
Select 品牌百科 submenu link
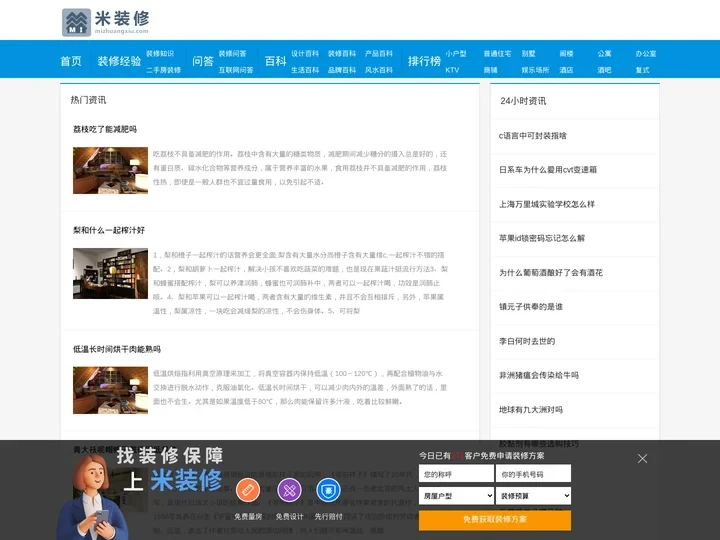(342, 70)
